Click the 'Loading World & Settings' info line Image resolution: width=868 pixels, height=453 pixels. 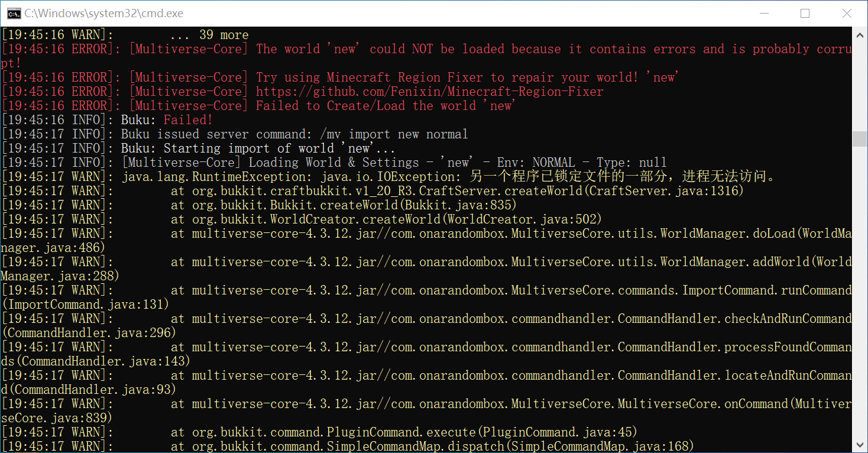click(394, 163)
